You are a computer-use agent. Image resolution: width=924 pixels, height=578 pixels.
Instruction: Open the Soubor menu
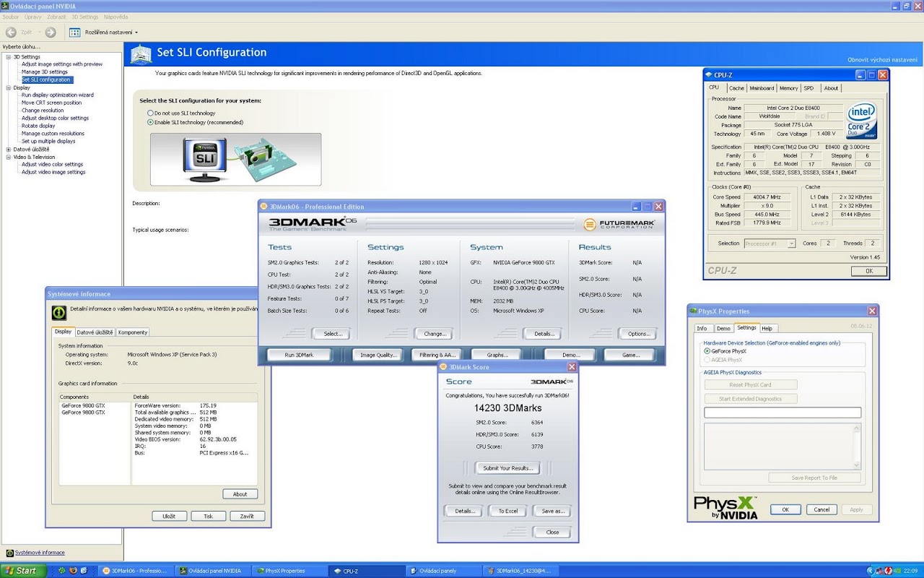tap(11, 17)
